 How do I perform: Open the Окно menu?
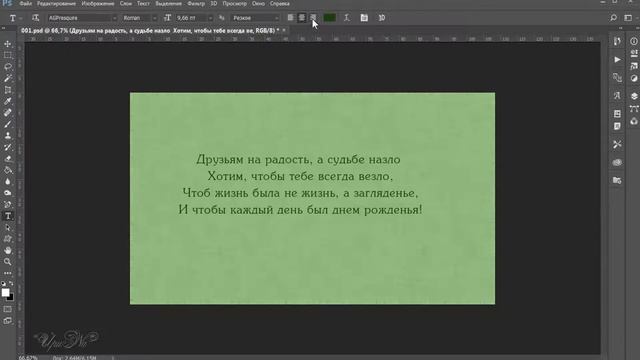(x=258, y=3)
